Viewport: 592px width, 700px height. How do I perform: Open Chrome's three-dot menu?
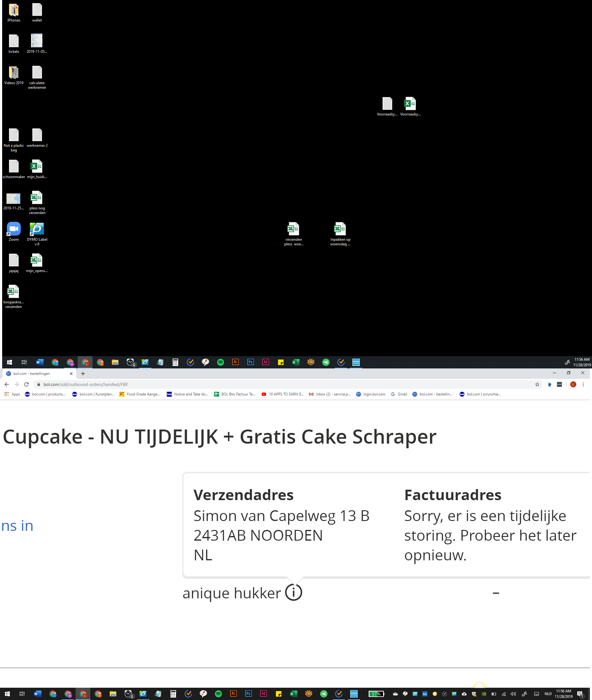click(x=583, y=384)
